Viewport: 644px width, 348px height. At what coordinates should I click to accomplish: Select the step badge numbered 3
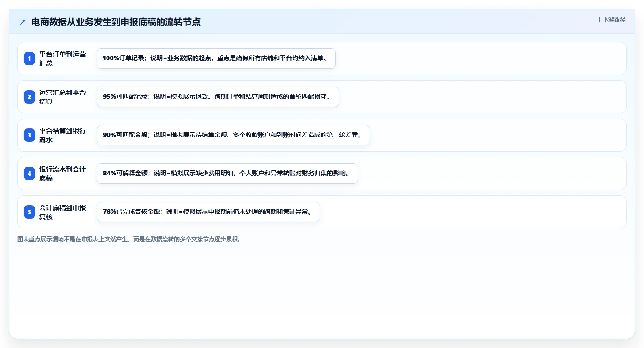[29, 135]
